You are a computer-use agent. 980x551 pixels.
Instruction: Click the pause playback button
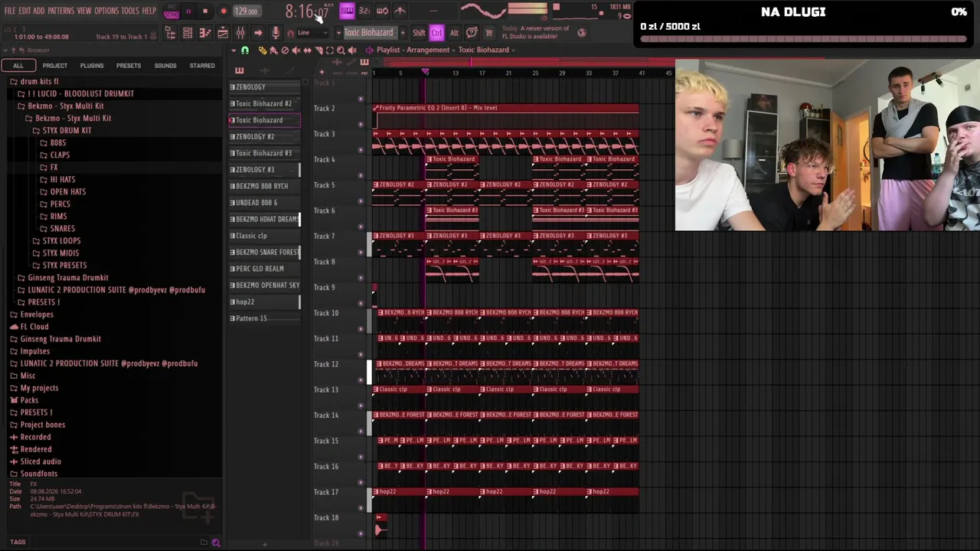pos(188,11)
